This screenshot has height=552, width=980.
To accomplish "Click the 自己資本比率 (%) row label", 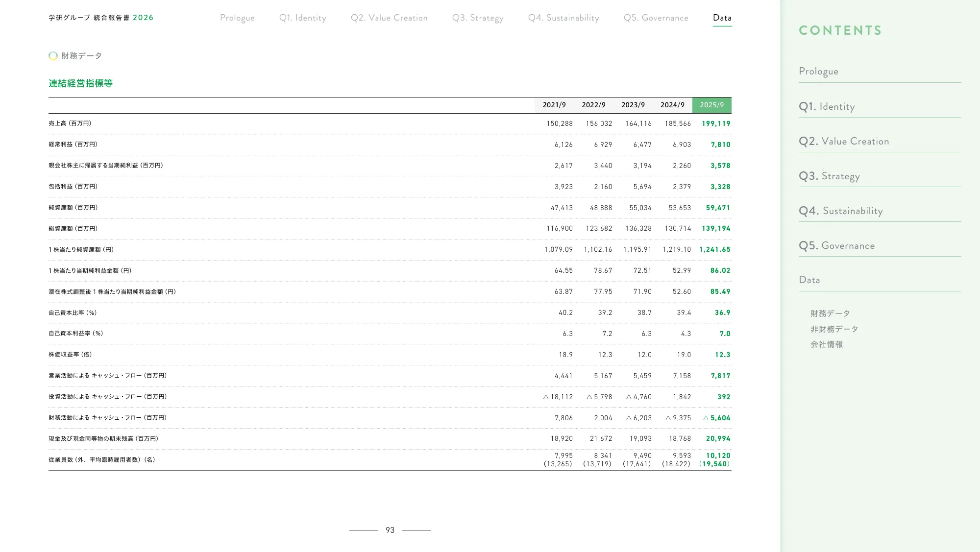I will coord(73,313).
